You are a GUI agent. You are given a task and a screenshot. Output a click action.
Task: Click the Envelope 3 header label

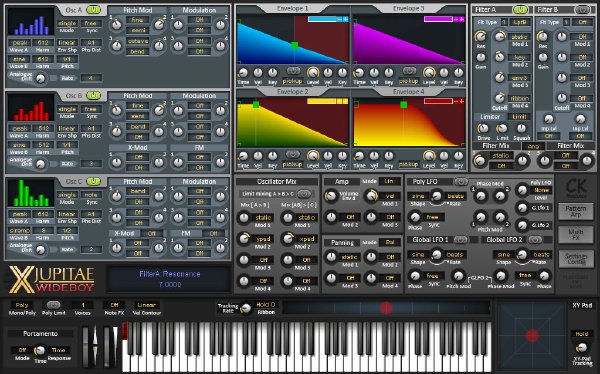(x=408, y=8)
